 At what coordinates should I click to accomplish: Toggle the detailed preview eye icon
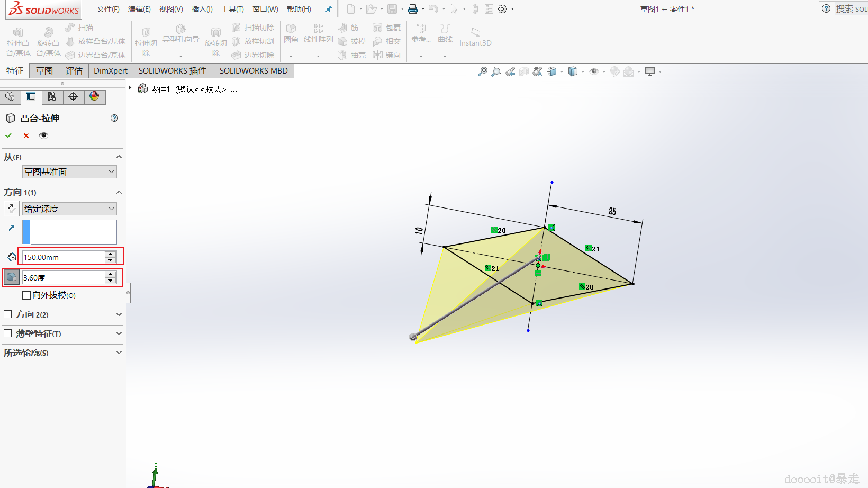(43, 135)
